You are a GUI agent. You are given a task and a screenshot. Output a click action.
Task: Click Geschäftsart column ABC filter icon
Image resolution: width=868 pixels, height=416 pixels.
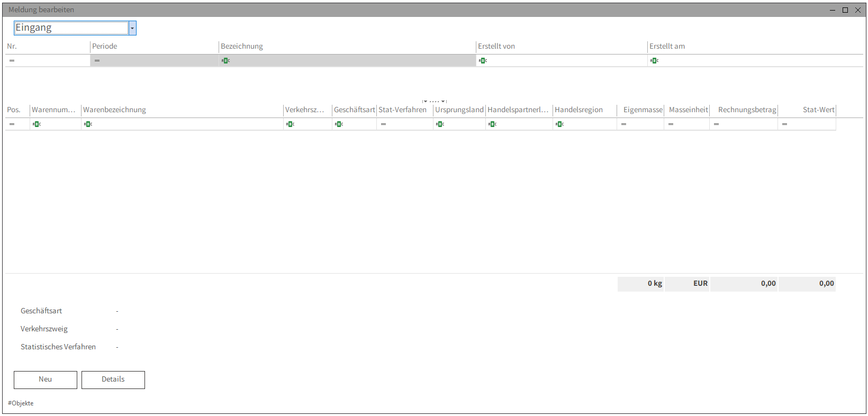(339, 124)
